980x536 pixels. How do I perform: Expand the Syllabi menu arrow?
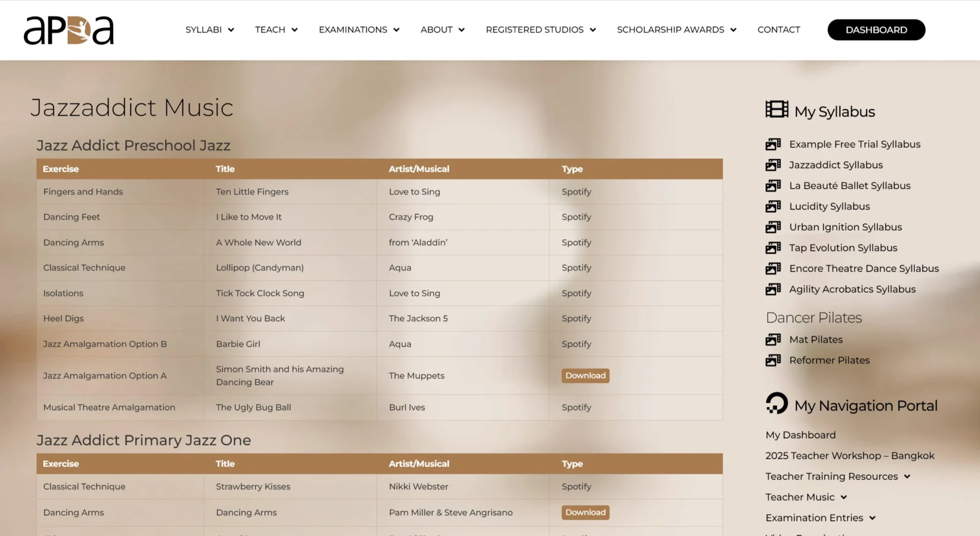[x=231, y=30]
